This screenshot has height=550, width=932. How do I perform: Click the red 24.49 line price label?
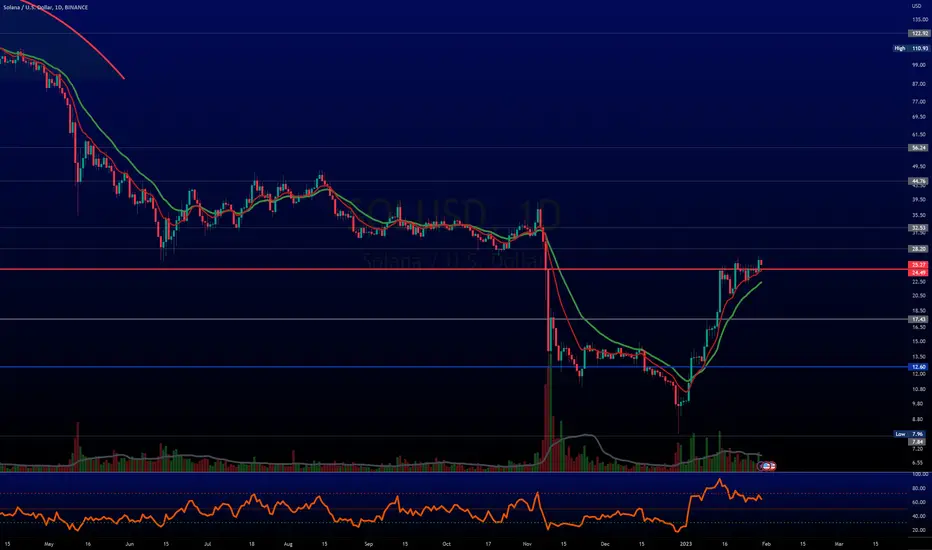pyautogui.click(x=919, y=272)
